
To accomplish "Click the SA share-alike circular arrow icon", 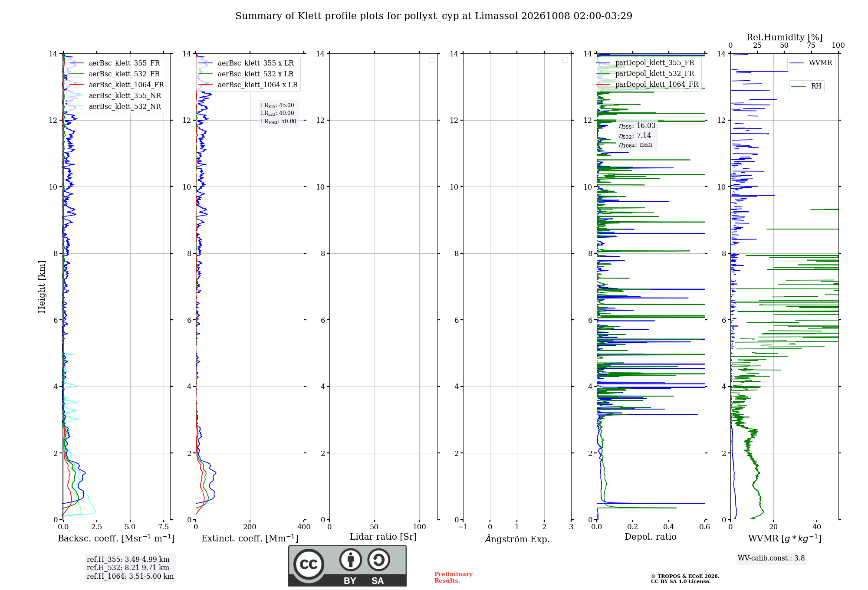I will point(378,560).
